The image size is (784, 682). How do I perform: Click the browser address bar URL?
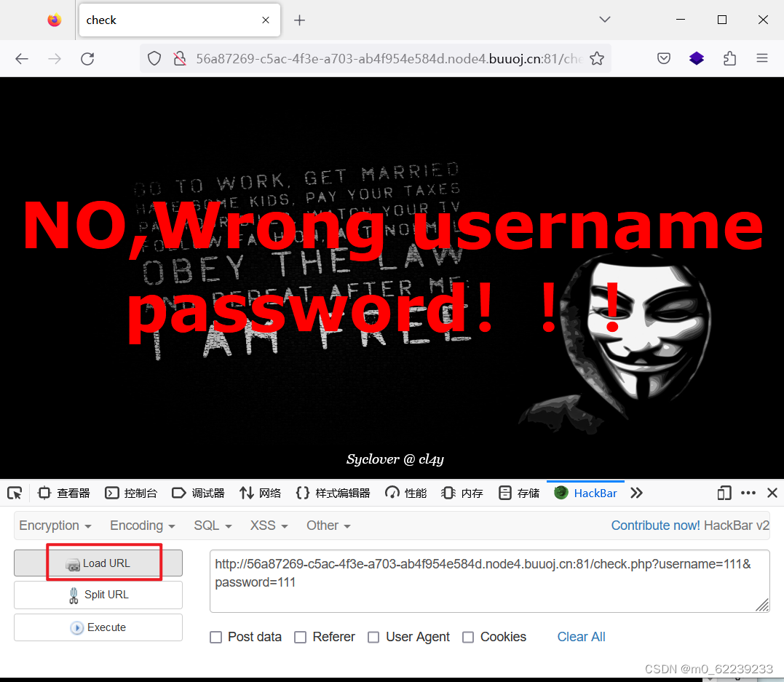[389, 59]
